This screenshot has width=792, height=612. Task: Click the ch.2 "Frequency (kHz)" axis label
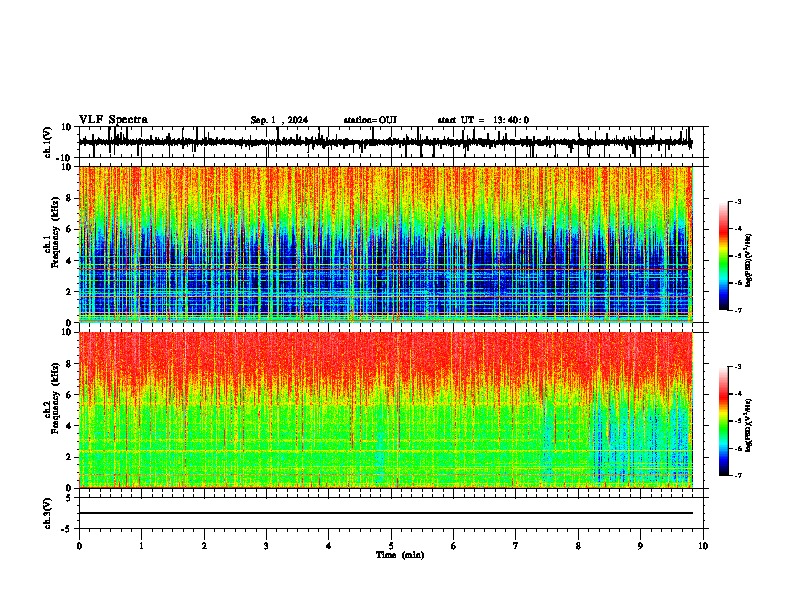(55, 398)
